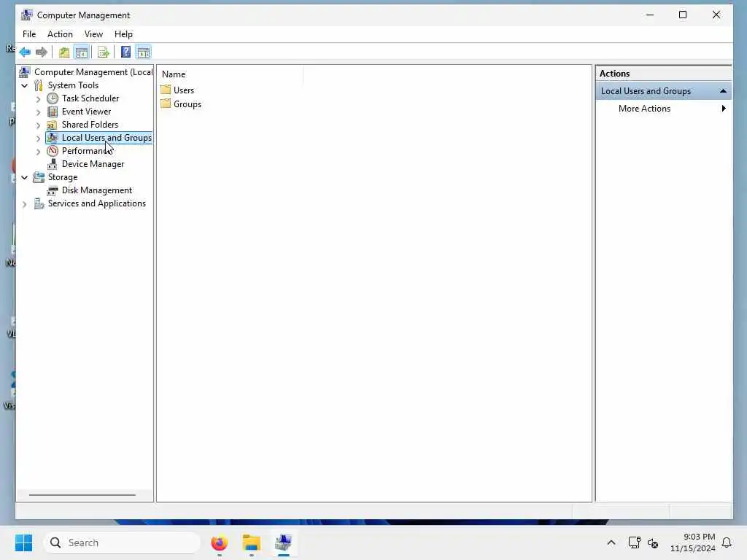Collapse the Storage node

[x=25, y=178]
